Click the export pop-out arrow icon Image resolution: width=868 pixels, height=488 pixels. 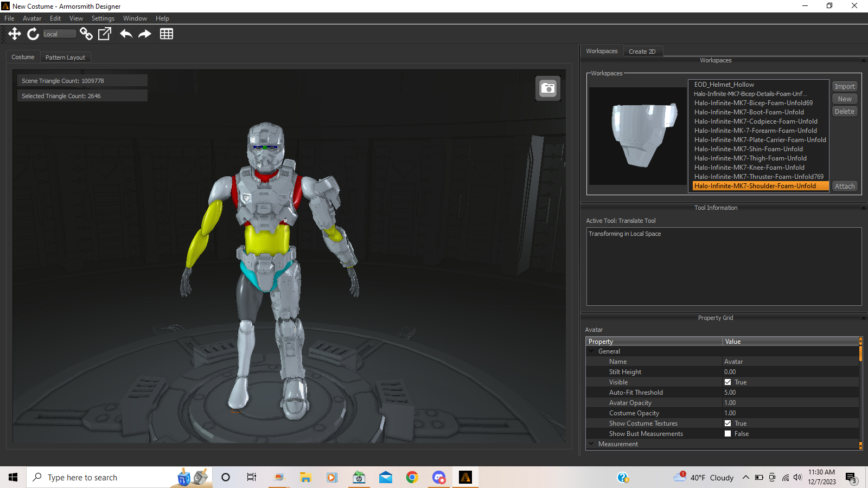pyautogui.click(x=105, y=34)
